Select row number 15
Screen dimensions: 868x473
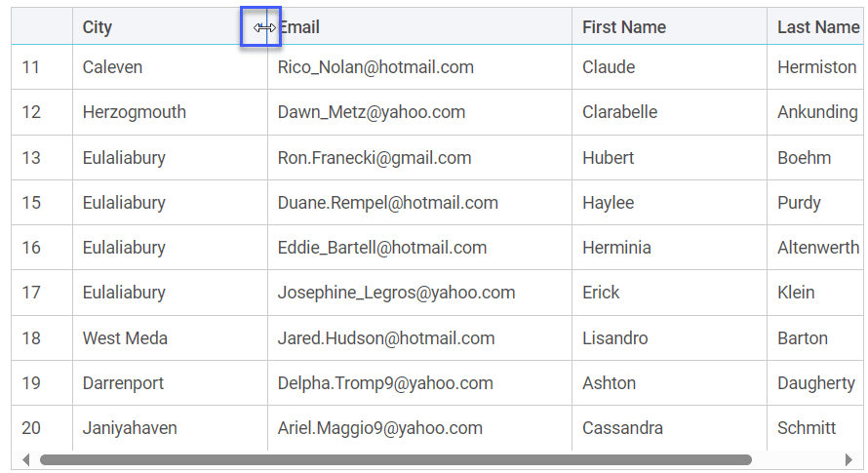31,203
